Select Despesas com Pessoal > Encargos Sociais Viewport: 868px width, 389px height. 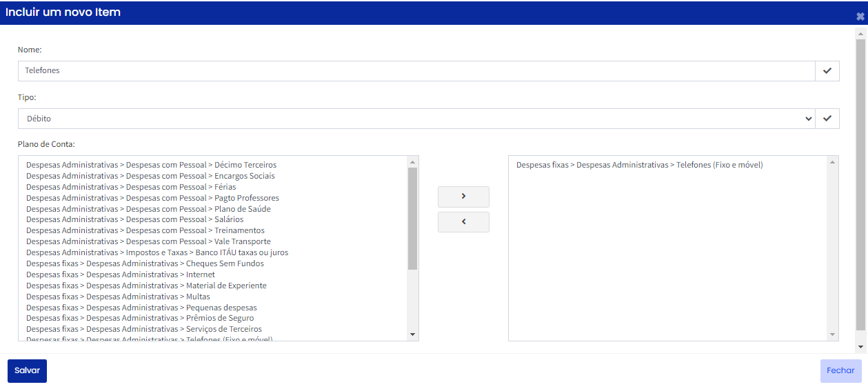coord(150,176)
